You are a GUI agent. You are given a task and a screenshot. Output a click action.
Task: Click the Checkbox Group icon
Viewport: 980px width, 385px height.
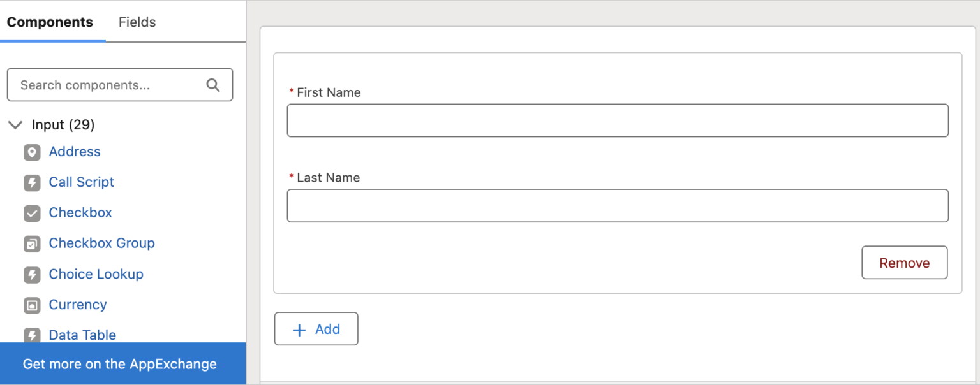32,244
